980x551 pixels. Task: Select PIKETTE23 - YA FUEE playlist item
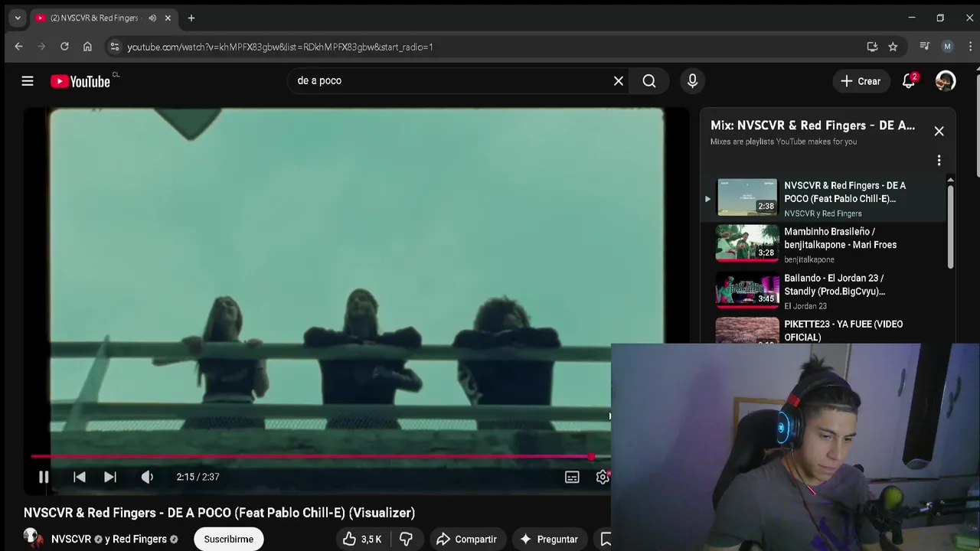824,330
